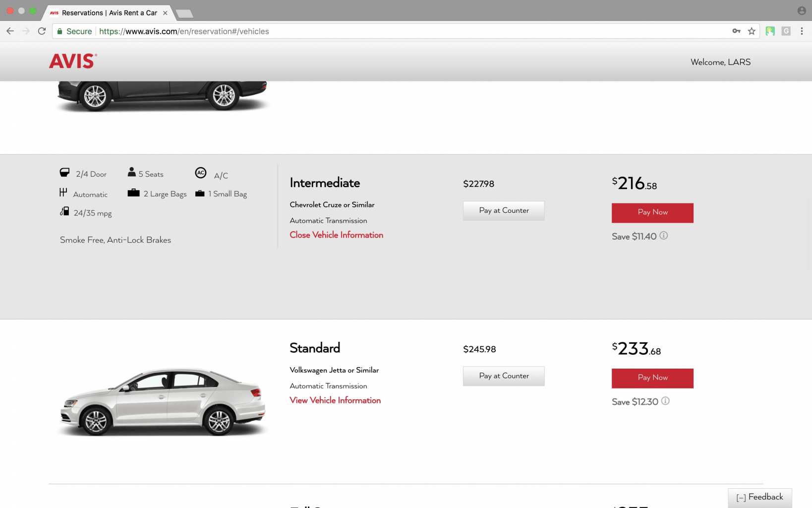The width and height of the screenshot is (812, 508).
Task: Select the 5 Seats passenger icon
Action: pos(131,171)
